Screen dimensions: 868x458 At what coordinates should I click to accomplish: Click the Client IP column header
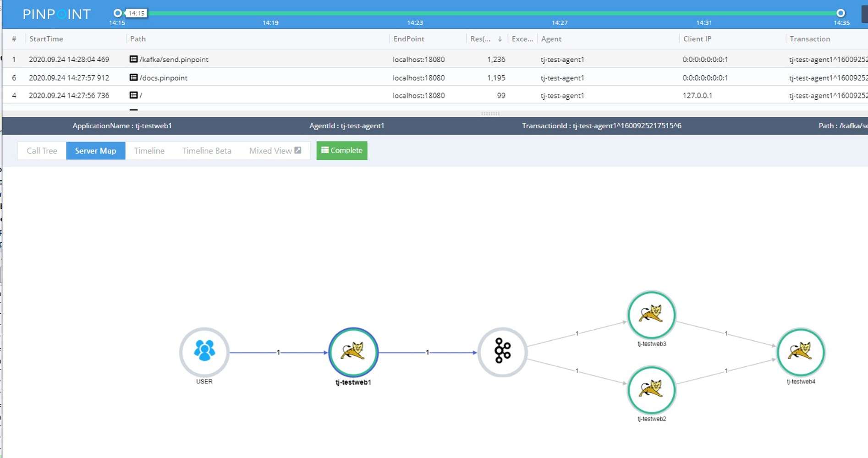click(698, 39)
